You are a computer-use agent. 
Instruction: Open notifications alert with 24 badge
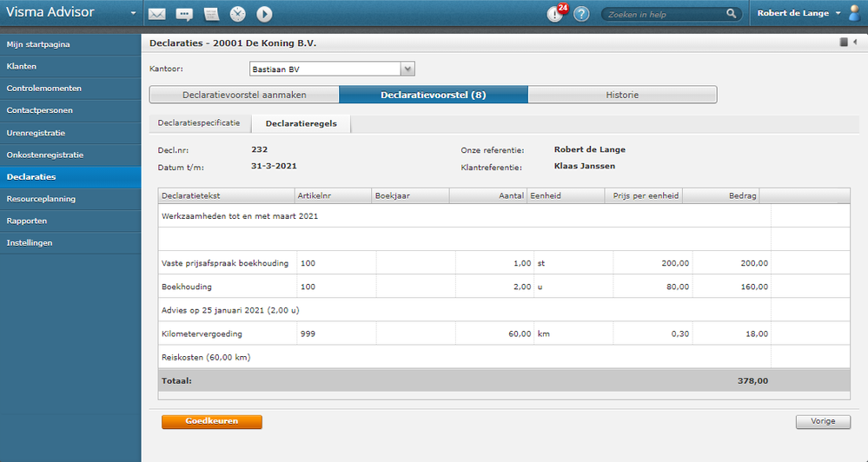[x=556, y=13]
